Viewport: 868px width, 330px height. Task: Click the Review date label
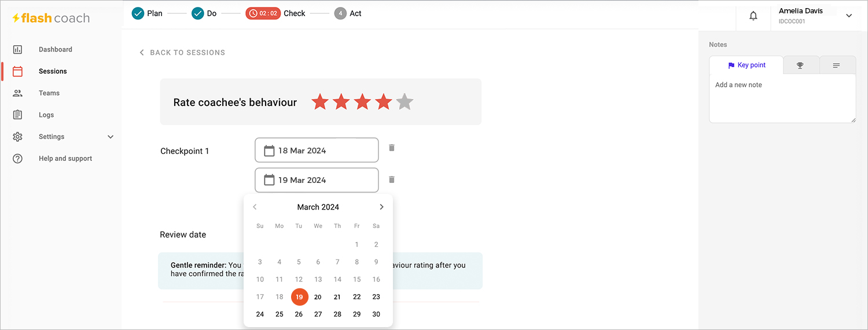click(x=183, y=234)
